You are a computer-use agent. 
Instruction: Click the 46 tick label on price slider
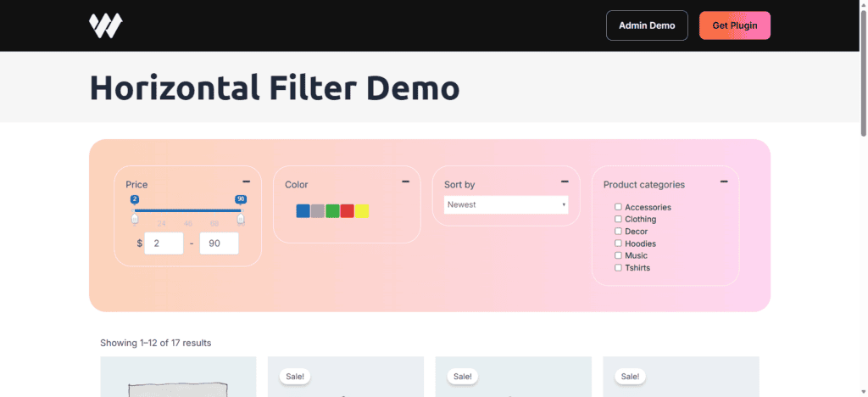click(188, 224)
